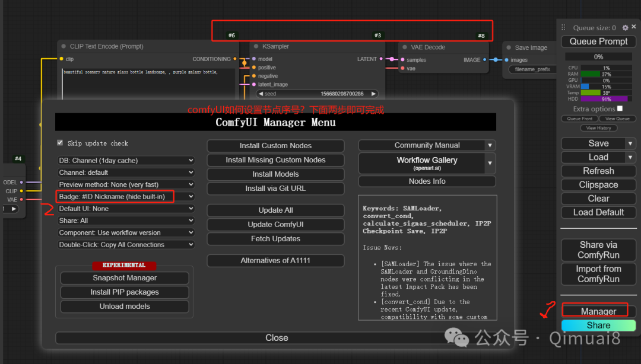This screenshot has height=364, width=641.
Task: Click the filename_prefix field in Save Image
Action: (532, 69)
